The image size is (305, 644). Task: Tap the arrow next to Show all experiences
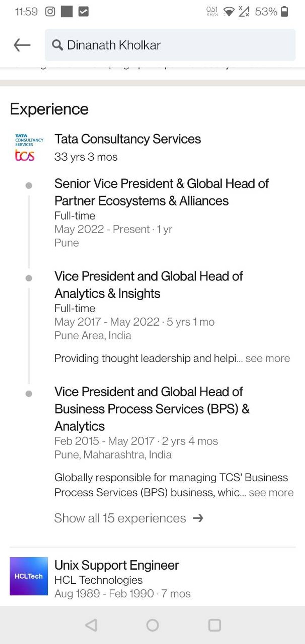pyautogui.click(x=198, y=518)
